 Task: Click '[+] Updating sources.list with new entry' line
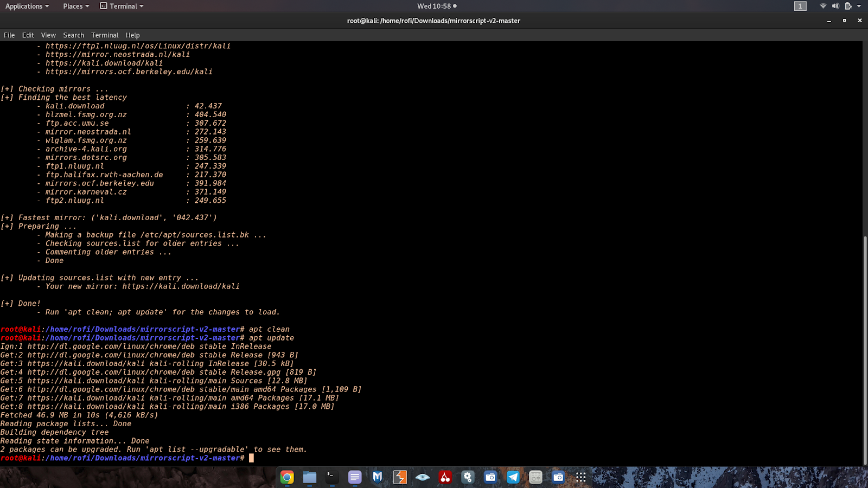[100, 278]
